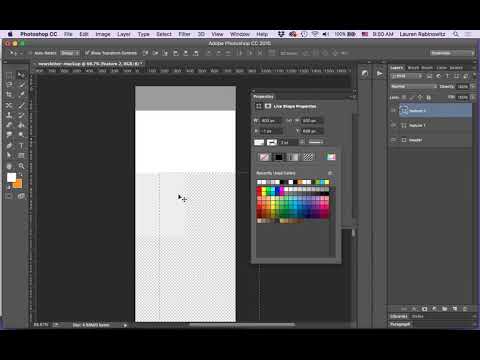Toggle Show Transform Controls checkbox
Viewport: 480px width, 360px height.
[87, 53]
